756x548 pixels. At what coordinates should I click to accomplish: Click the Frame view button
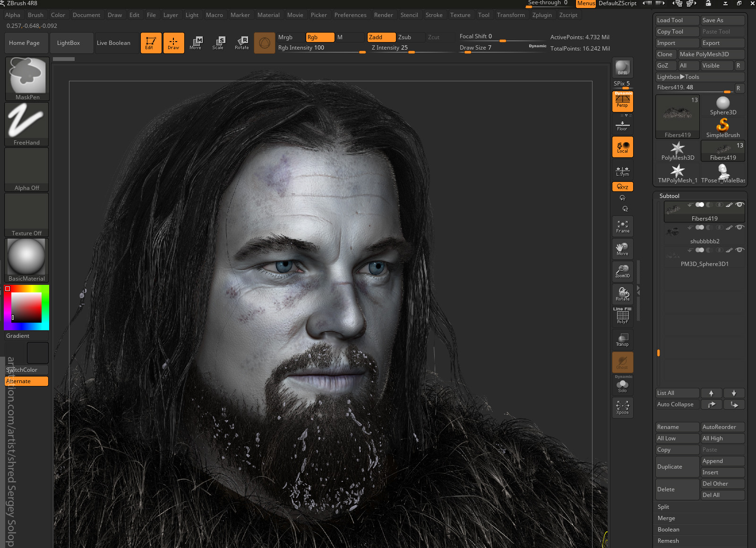pos(622,226)
